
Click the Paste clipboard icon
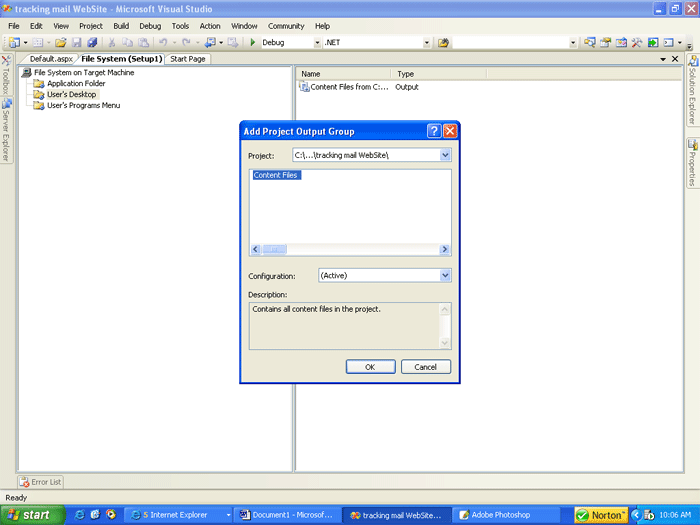(143, 42)
